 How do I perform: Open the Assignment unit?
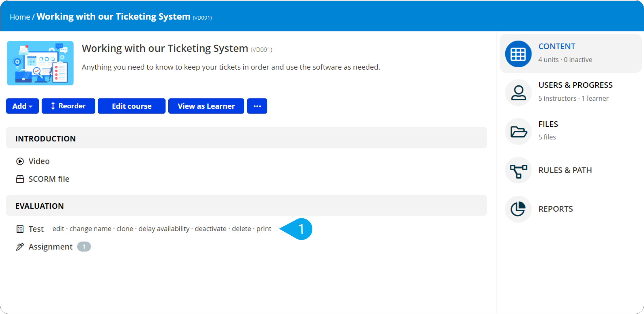[x=51, y=247]
